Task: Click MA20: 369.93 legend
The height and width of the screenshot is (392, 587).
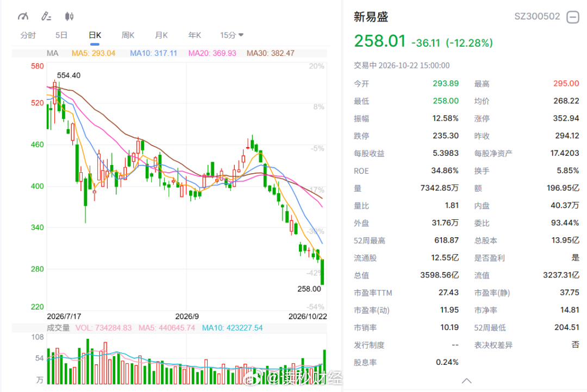Action: pos(213,53)
